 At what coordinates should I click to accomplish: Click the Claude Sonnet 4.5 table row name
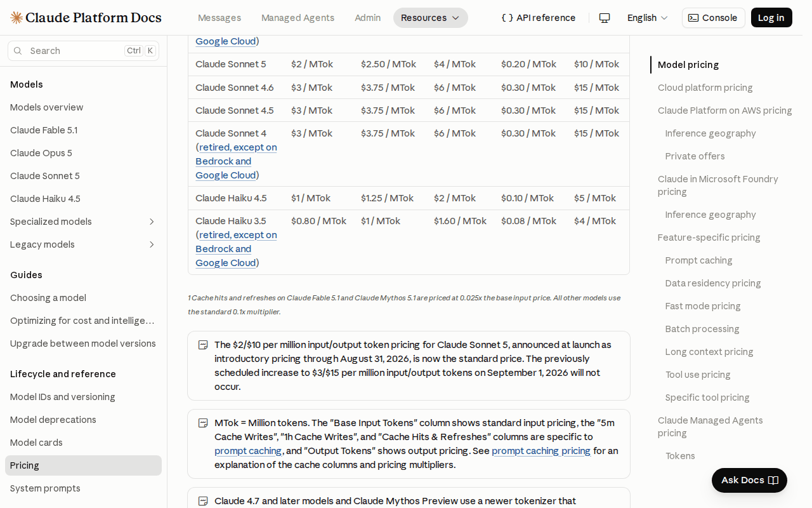pyautogui.click(x=235, y=110)
